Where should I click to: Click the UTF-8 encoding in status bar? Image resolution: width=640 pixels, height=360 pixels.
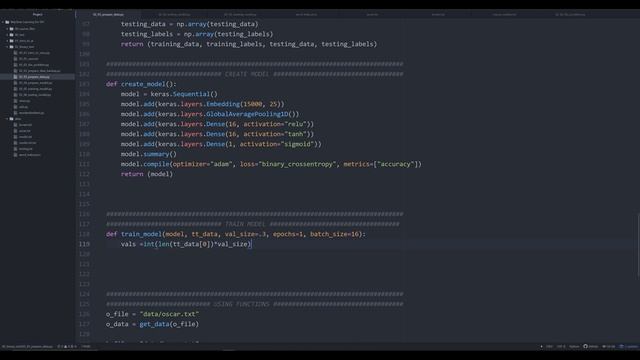pyautogui.click(x=561, y=347)
